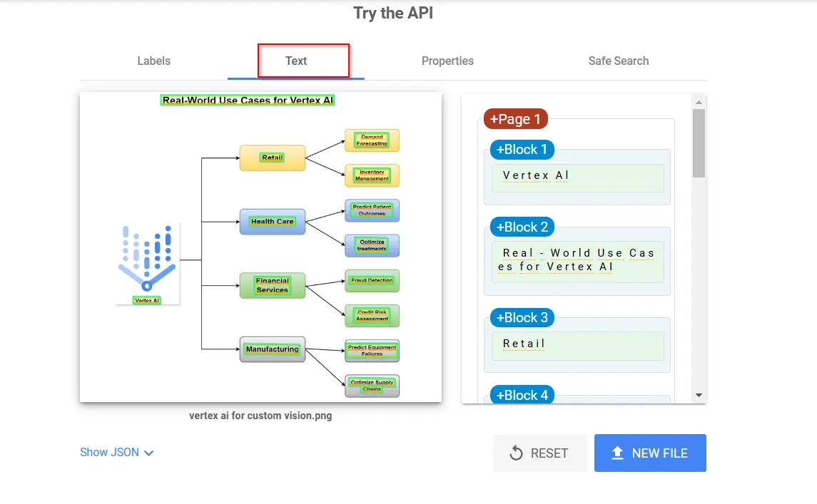Click the Show JSON chevron arrow
The image size is (817, 504).
coord(149,453)
